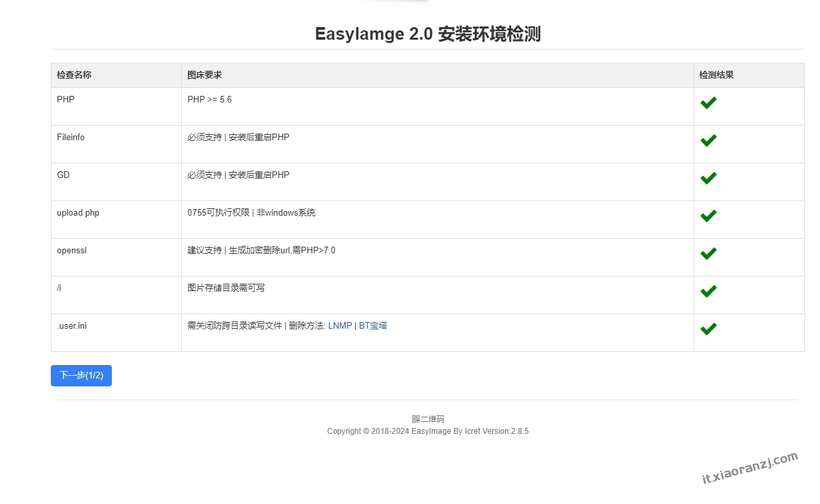The width and height of the screenshot is (820, 504).
Task: Click the green checkmark in /i row
Action: point(708,291)
